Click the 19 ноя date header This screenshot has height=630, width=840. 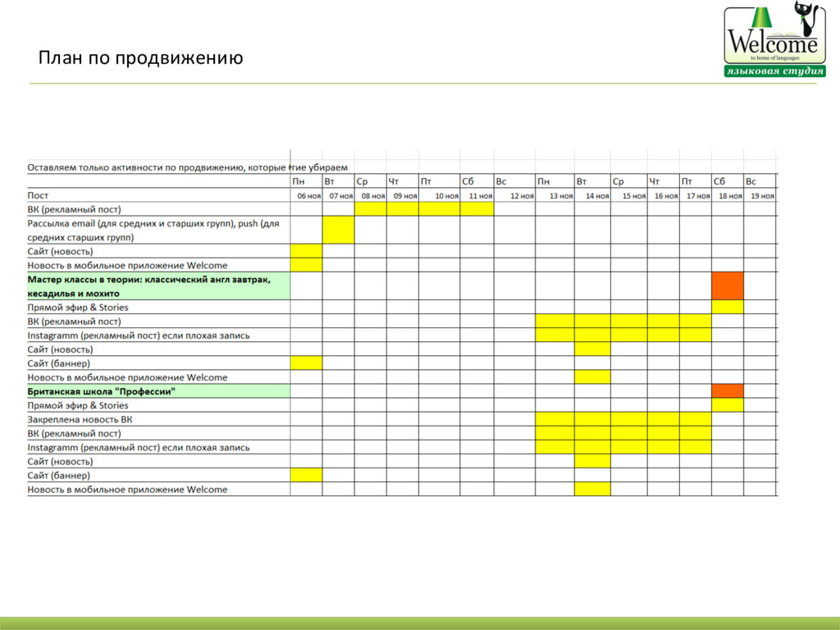762,196
